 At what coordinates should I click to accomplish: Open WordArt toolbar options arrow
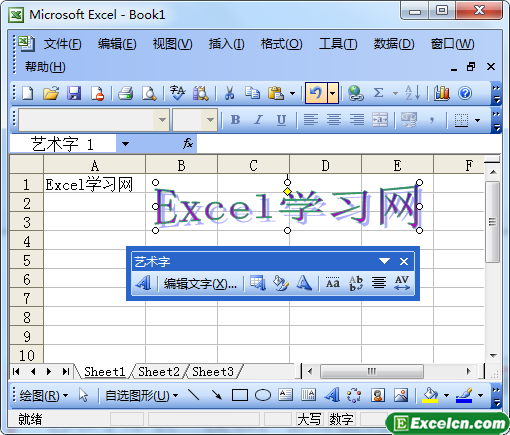(x=384, y=261)
